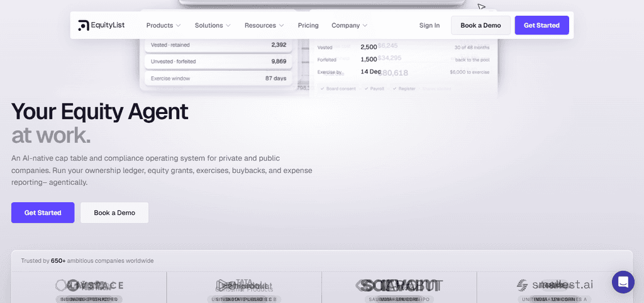Screen dimensions: 644x303
Task: Open the Resources menu label
Action: pyautogui.click(x=260, y=25)
